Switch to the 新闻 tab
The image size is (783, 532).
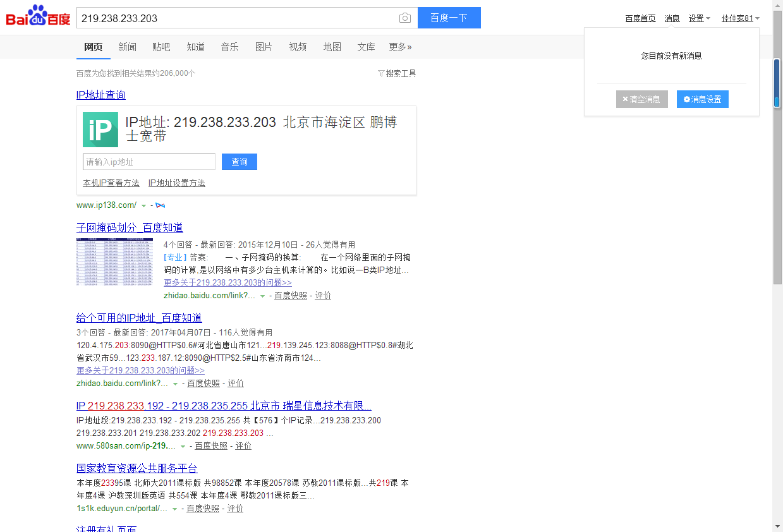coord(127,47)
